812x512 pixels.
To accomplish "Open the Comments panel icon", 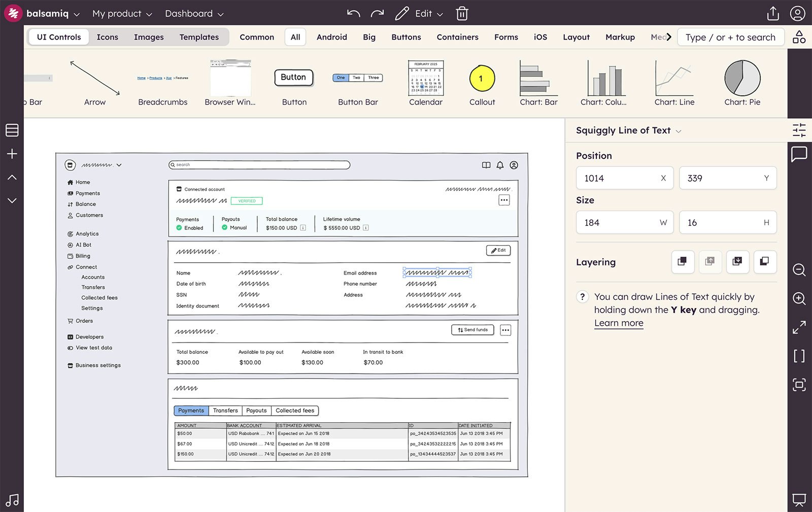I will coord(799,155).
